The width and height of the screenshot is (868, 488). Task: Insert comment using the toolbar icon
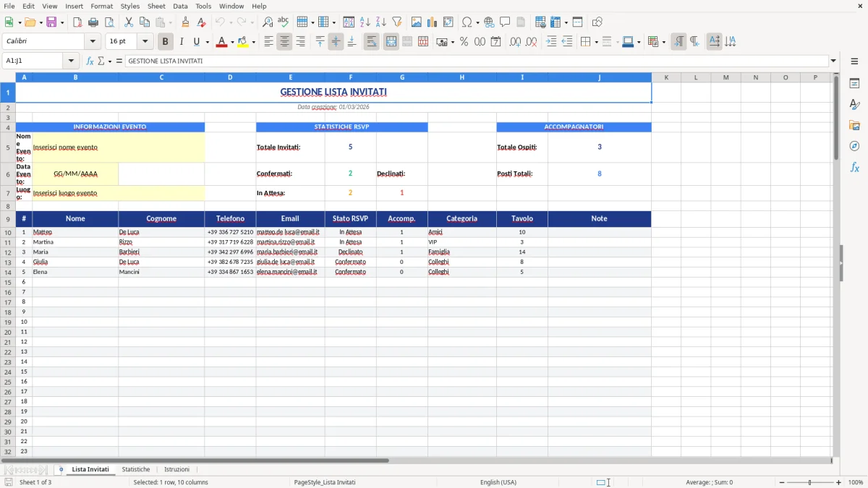point(506,22)
